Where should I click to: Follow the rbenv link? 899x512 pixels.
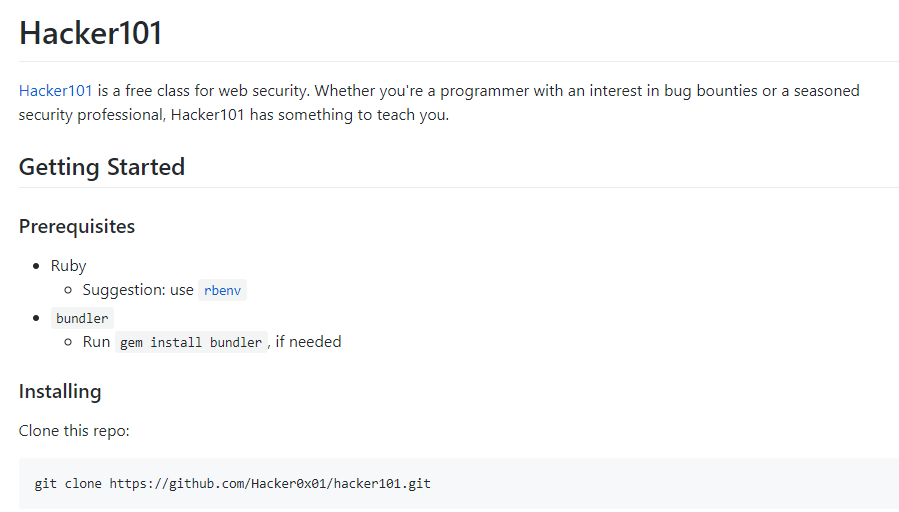click(x=222, y=291)
